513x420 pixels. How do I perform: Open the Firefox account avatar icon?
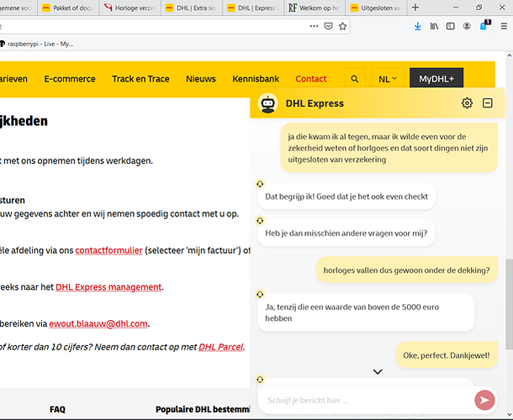point(467,26)
